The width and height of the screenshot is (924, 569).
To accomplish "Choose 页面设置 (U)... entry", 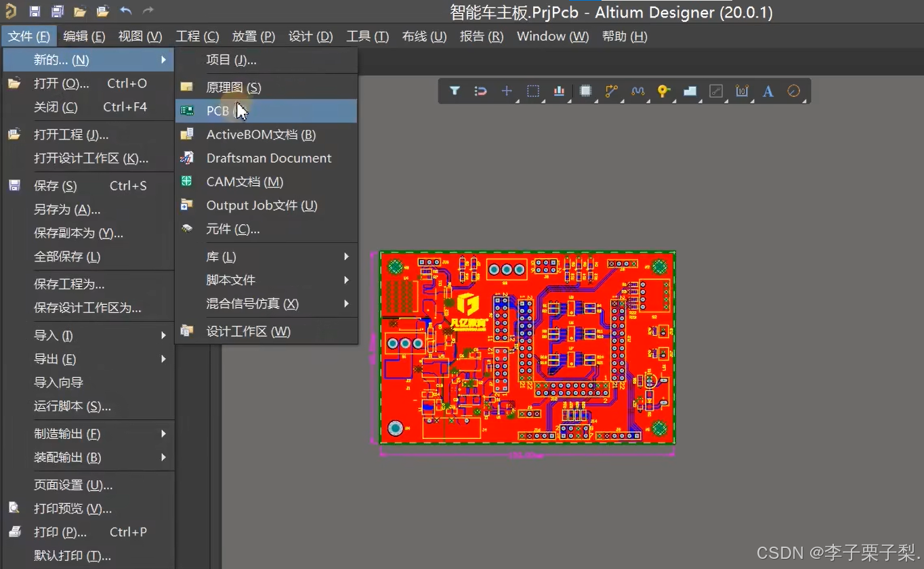I will (89, 485).
